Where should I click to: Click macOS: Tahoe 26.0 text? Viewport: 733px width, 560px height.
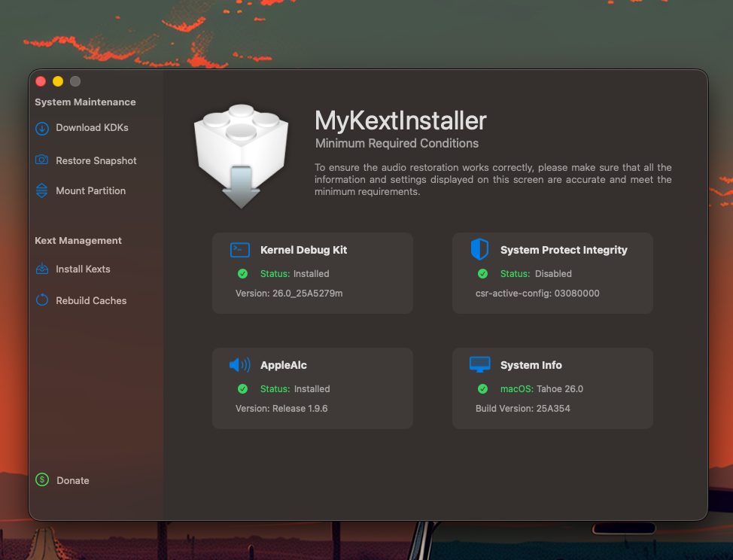(542, 388)
